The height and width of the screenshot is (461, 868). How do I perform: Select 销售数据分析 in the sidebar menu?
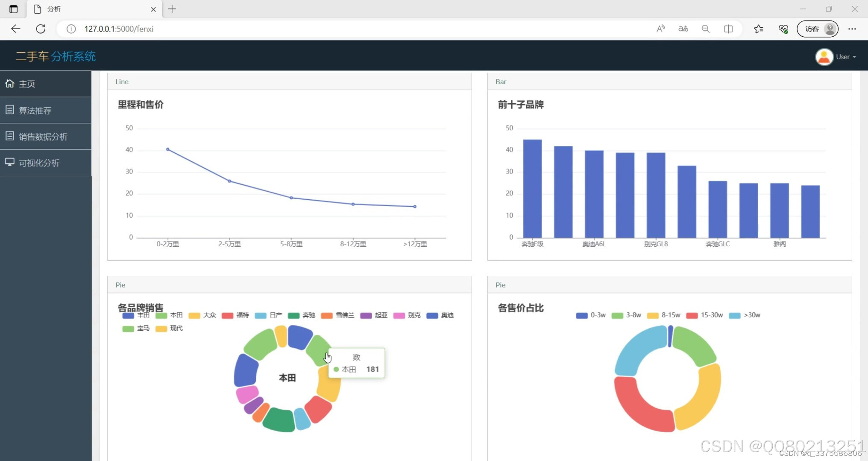pos(43,136)
